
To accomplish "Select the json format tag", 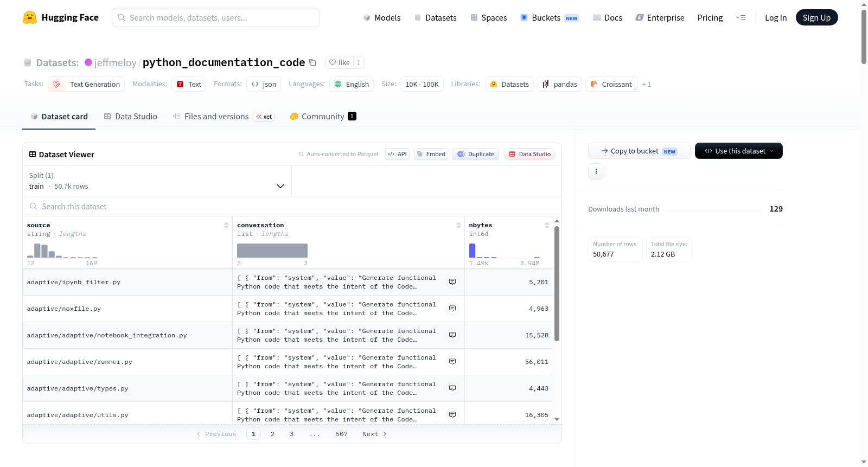I will tap(264, 84).
